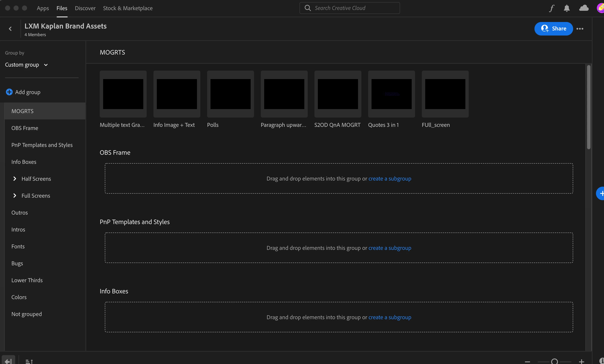Click the cloud sync status icon

click(x=584, y=8)
